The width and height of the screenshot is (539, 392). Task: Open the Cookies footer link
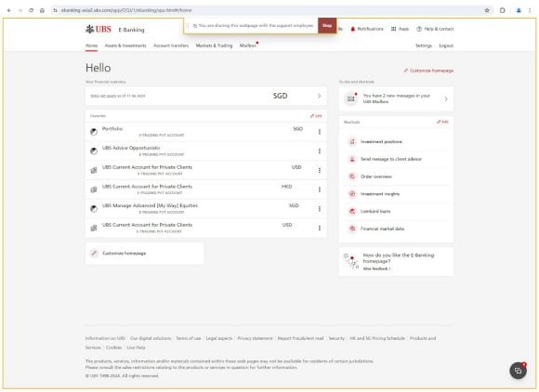(x=113, y=347)
